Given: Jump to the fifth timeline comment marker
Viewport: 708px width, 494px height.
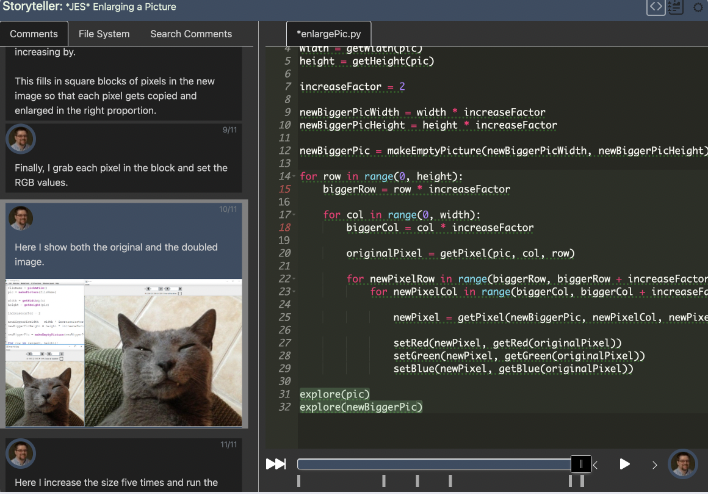Looking at the screenshot, I should point(570,481).
